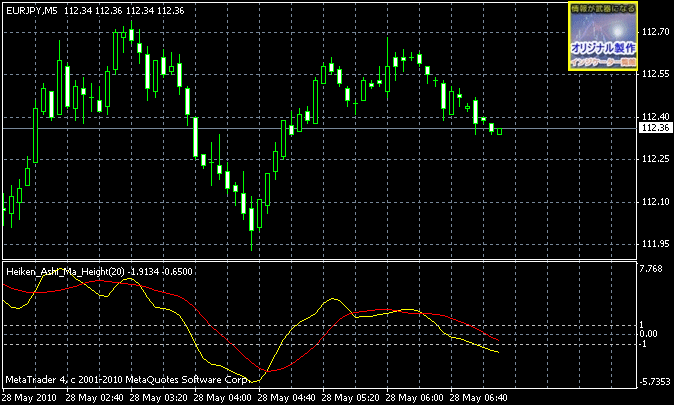Click the 112.25 price scale label
Image resolution: width=674 pixels, height=405 pixels.
[656, 159]
